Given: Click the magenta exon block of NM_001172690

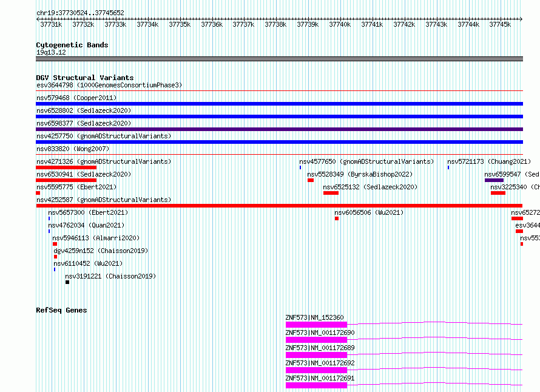Looking at the screenshot, I should click(316, 340).
